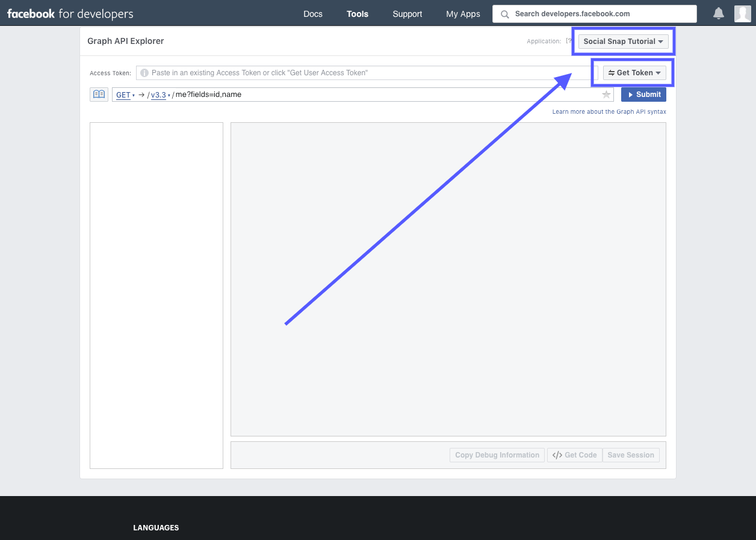Click the profile avatar icon

[743, 13]
